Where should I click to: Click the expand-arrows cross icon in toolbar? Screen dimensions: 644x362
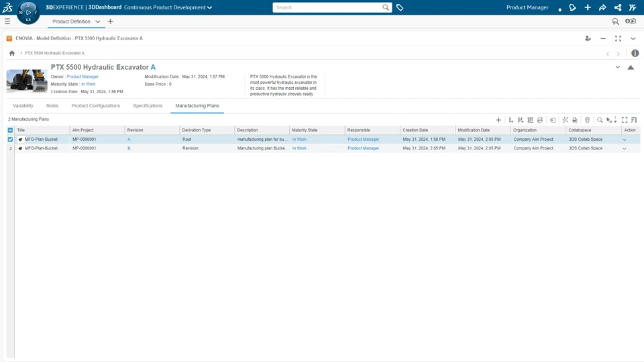[x=565, y=120]
